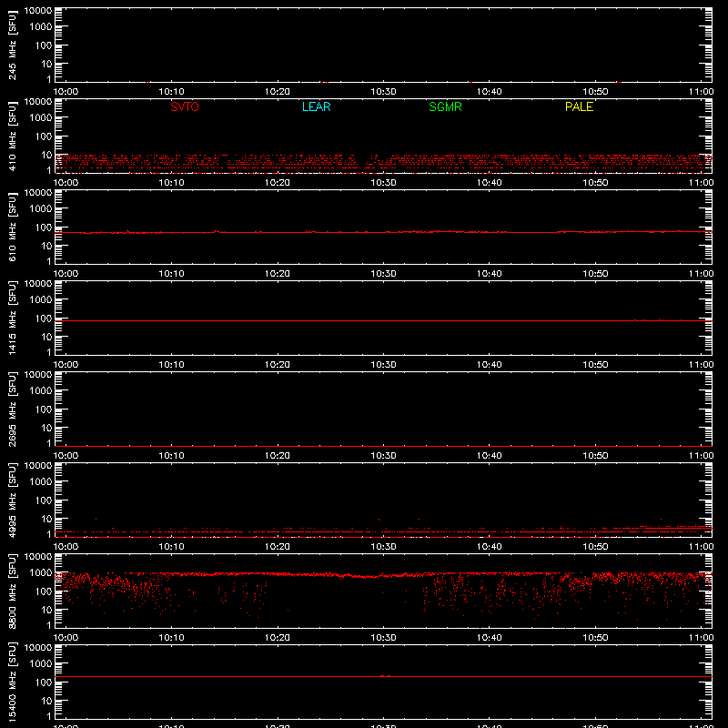Click the 1 tick label on 2695 MHz panel

(x=49, y=443)
